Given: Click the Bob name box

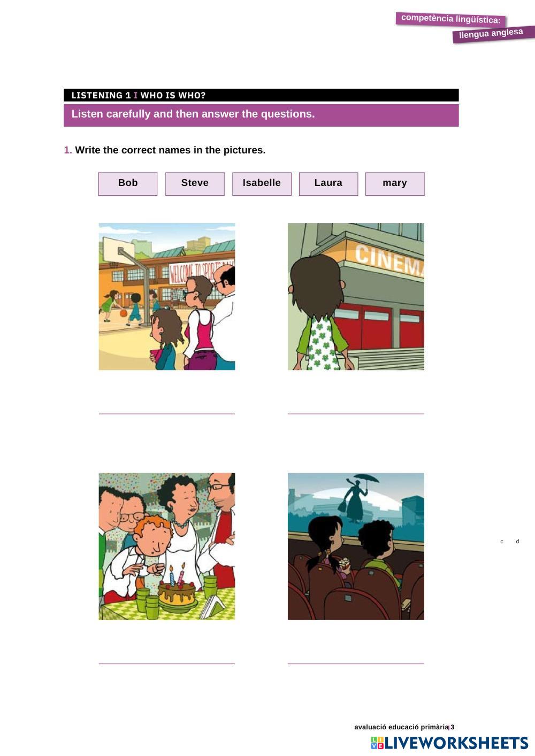Looking at the screenshot, I should pyautogui.click(x=128, y=183).
